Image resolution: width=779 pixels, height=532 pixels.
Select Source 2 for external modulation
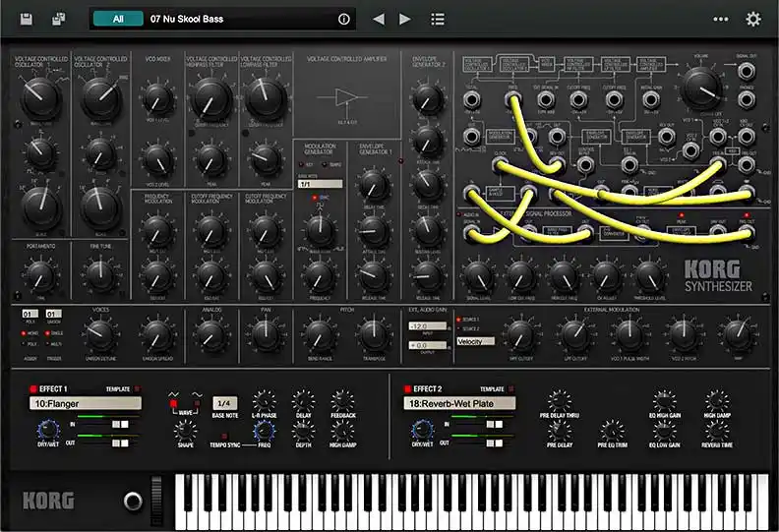coord(458,328)
